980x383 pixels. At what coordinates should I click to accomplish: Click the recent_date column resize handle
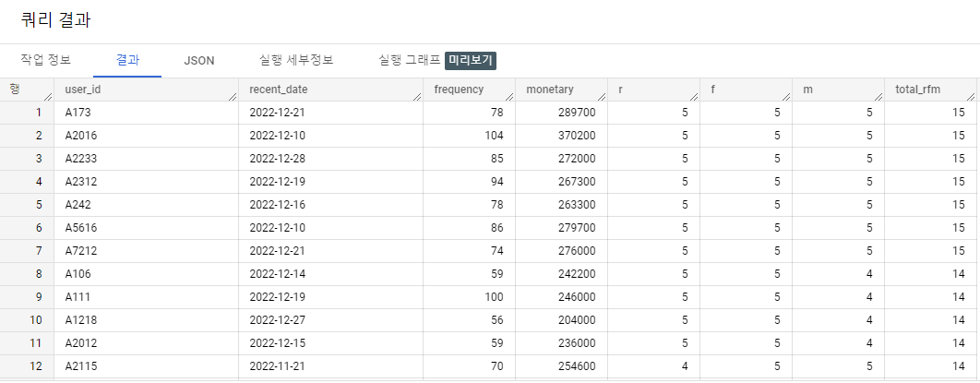[x=417, y=96]
